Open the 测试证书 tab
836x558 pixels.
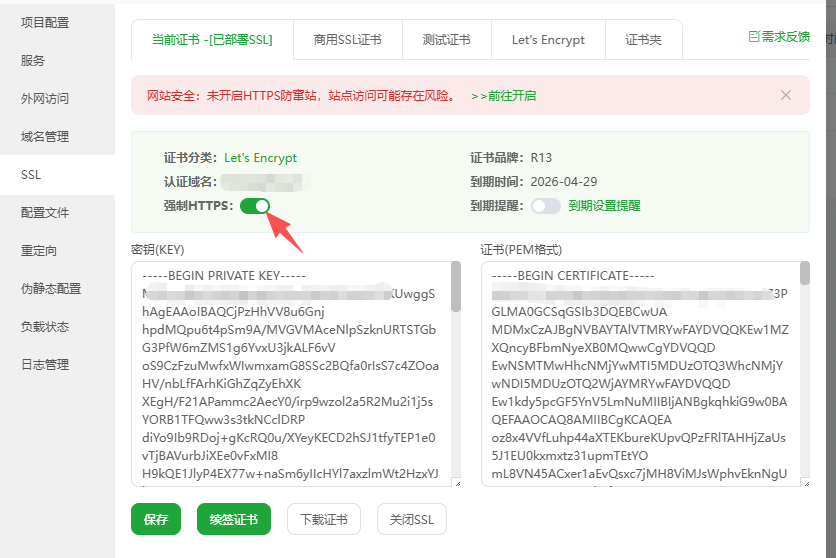click(x=446, y=40)
